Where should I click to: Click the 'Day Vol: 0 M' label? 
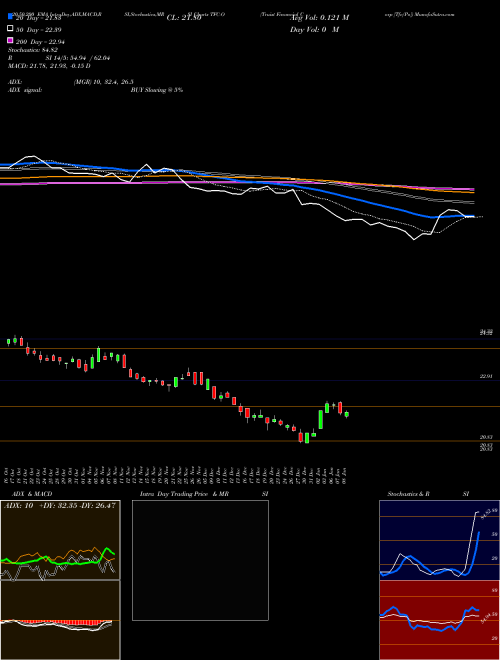coord(314,29)
